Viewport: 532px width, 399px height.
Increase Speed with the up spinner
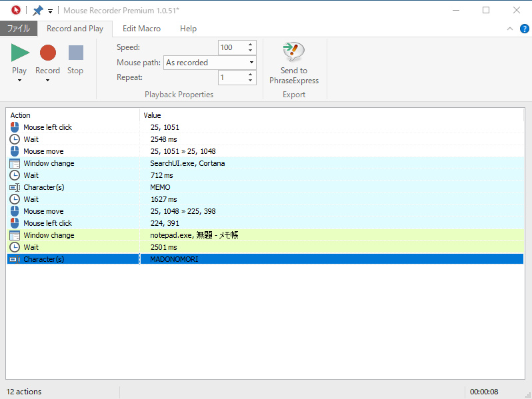pos(250,45)
